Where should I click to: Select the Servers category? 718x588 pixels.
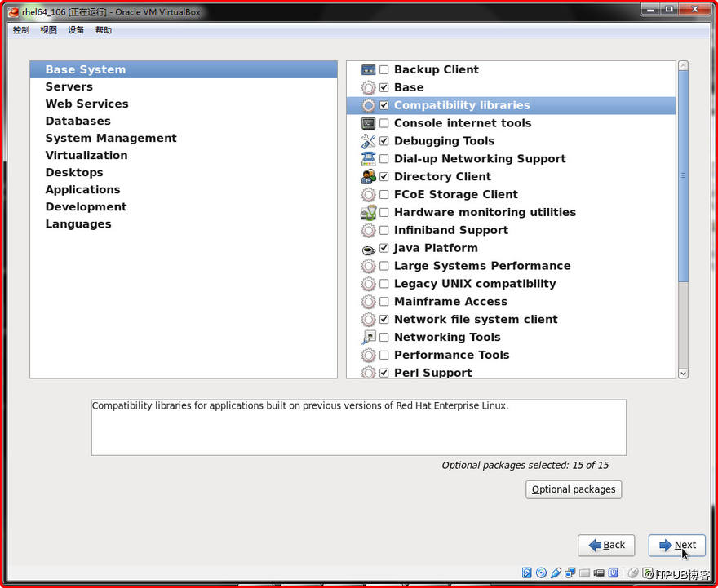coord(184,87)
